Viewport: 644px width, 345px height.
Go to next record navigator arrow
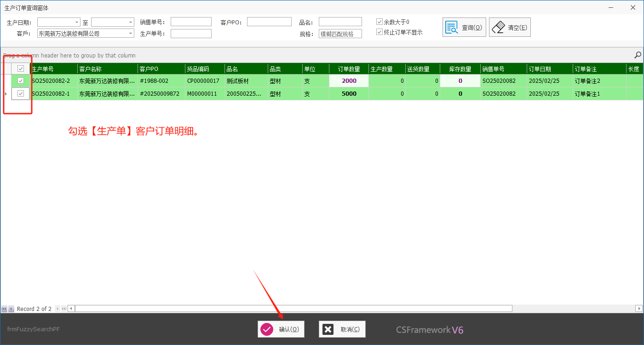tap(57, 309)
